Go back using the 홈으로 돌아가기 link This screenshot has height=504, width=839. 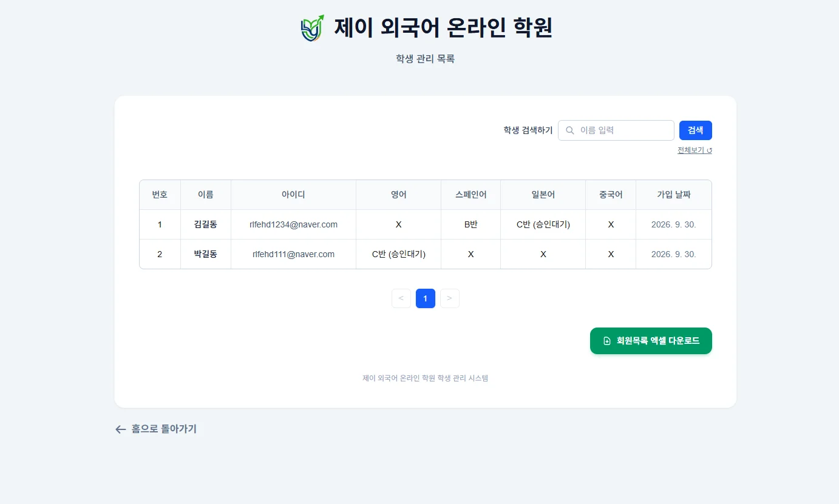pos(156,429)
